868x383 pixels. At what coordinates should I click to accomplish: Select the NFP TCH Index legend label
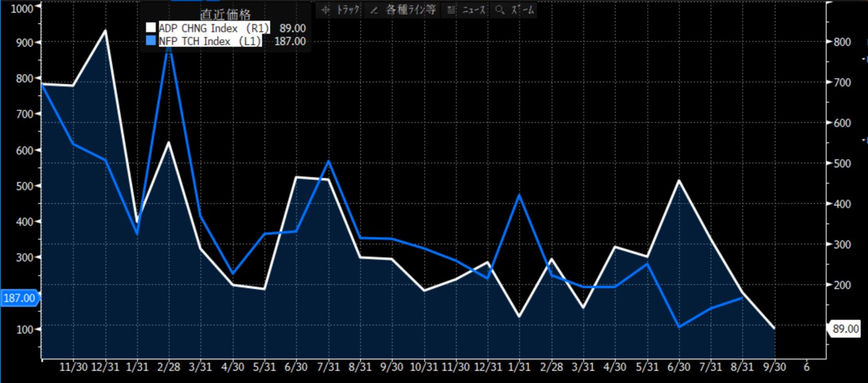(210, 41)
